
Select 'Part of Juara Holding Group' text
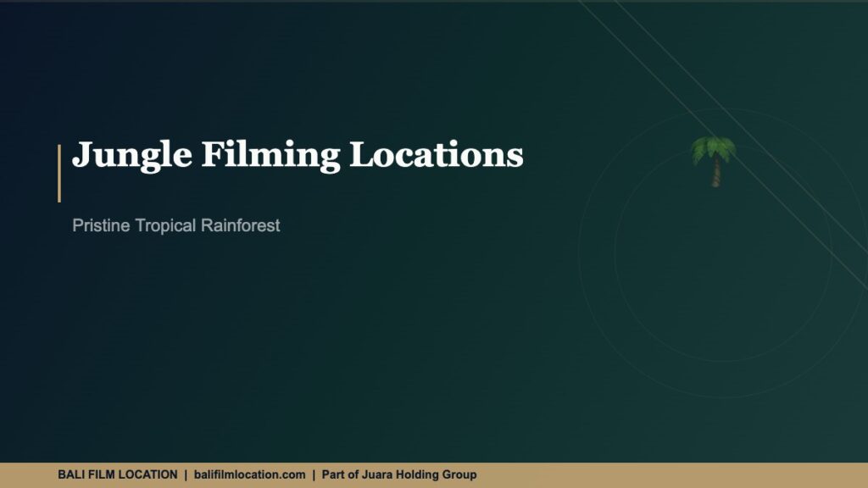tap(398, 475)
